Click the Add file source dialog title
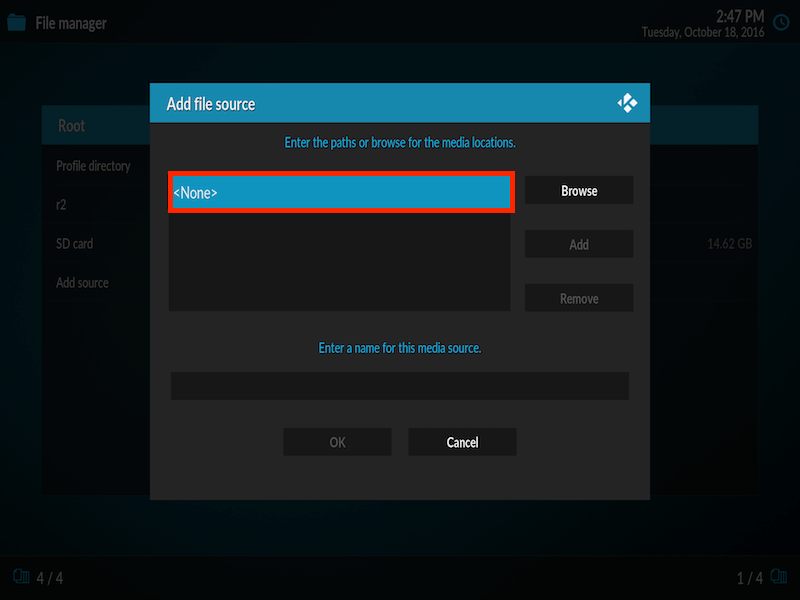This screenshot has height=600, width=800. tap(211, 104)
